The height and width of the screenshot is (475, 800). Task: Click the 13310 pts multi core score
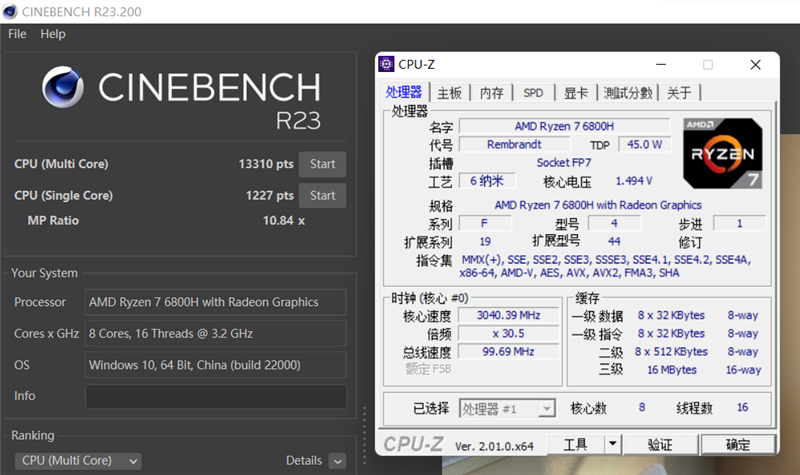(266, 164)
